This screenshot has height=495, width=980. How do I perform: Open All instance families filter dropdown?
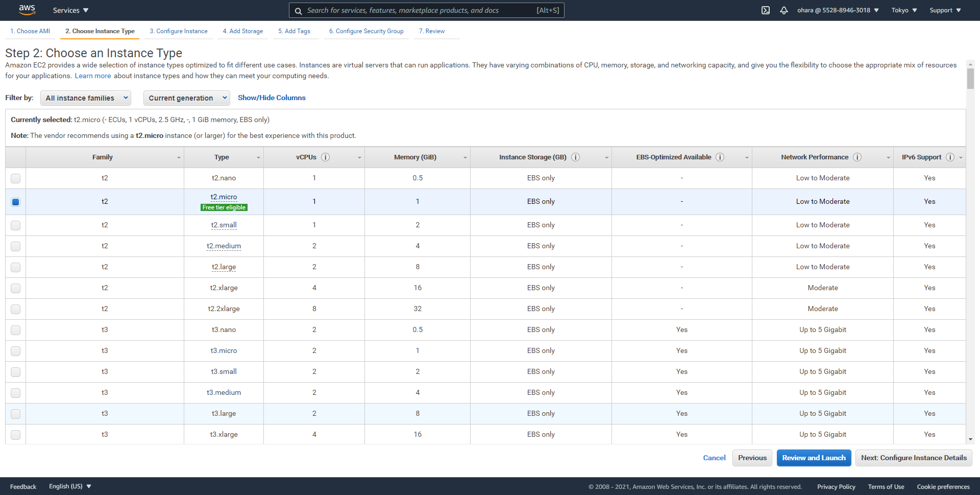86,98
